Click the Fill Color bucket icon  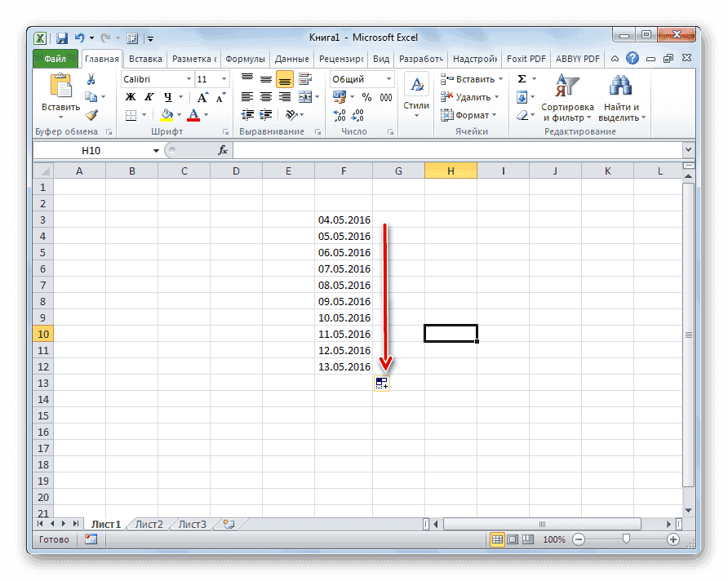[167, 114]
